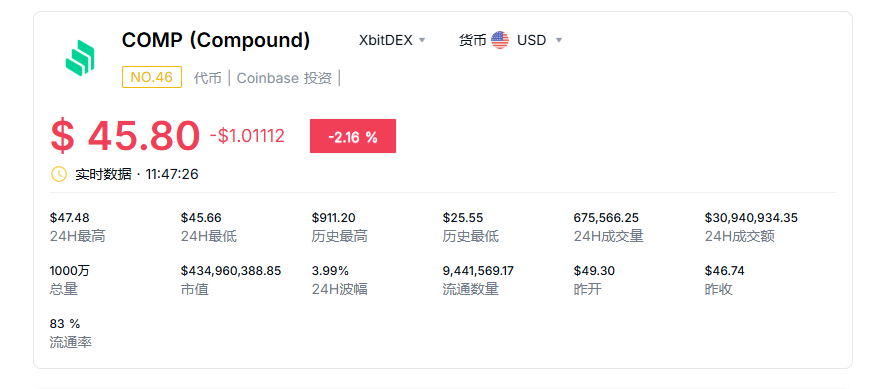Open the XbitDEX exchange dropdown
Image resolution: width=884 pixels, height=389 pixels.
(x=392, y=40)
